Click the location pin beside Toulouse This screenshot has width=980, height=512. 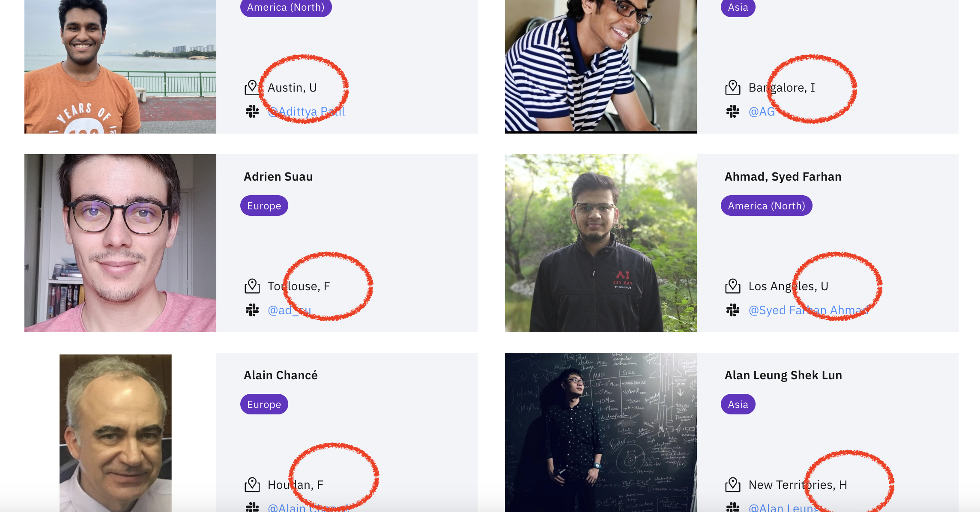[x=253, y=286]
